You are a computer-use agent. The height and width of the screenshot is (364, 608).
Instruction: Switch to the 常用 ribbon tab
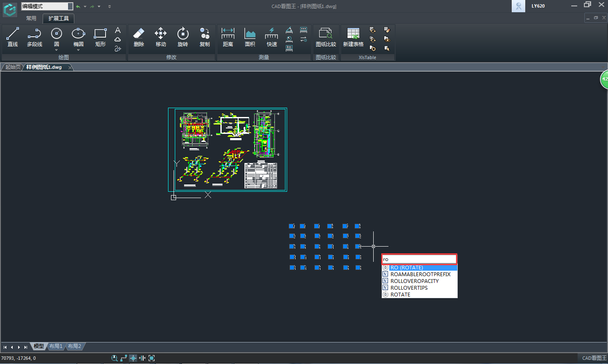(x=31, y=19)
